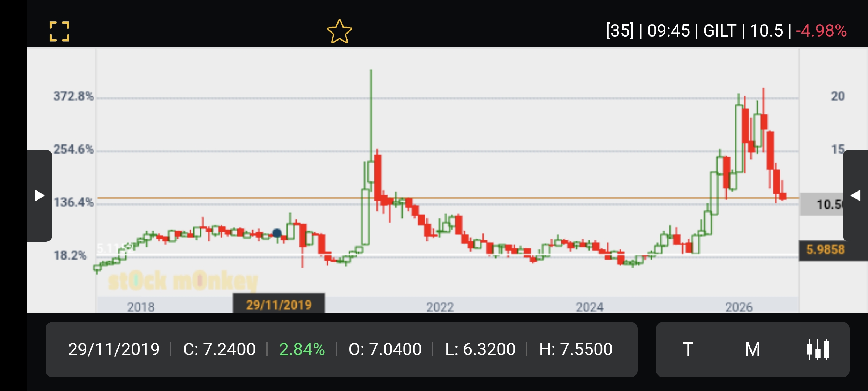Tap the 372.8% axis label
The width and height of the screenshot is (868, 391).
(73, 96)
